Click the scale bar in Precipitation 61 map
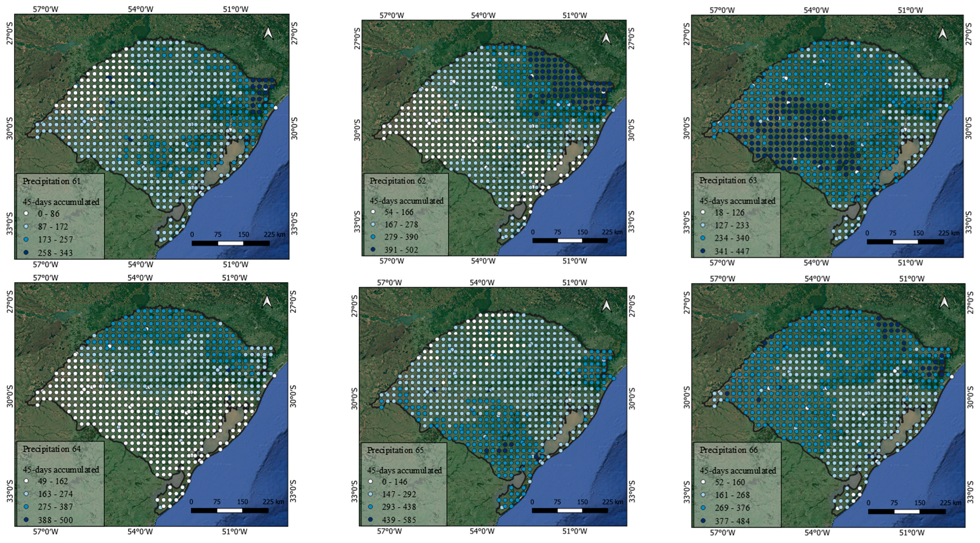980x543 pixels. (231, 243)
